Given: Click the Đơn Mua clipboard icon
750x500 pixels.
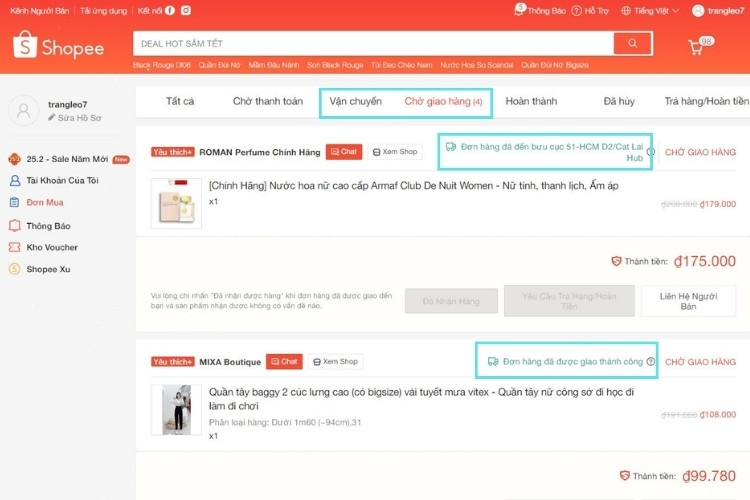Looking at the screenshot, I should tap(15, 202).
